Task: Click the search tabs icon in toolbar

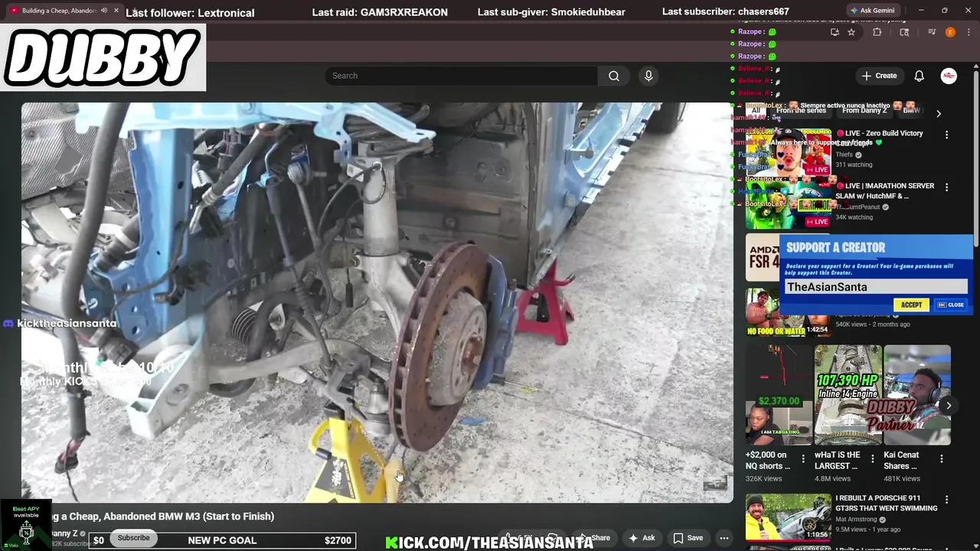Action: pyautogui.click(x=904, y=32)
